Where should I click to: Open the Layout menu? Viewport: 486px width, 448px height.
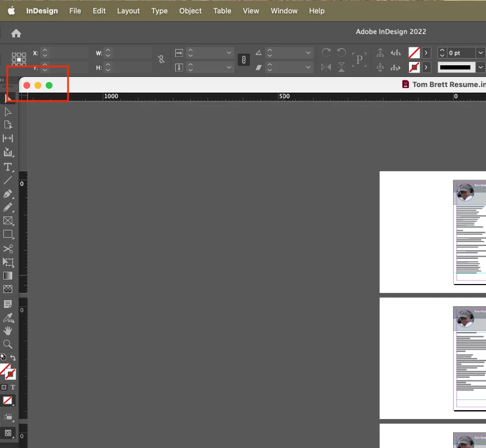pyautogui.click(x=128, y=11)
